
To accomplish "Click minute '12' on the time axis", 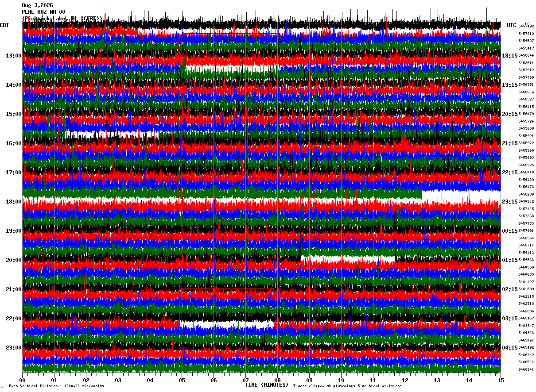I will pyautogui.click(x=405, y=380).
